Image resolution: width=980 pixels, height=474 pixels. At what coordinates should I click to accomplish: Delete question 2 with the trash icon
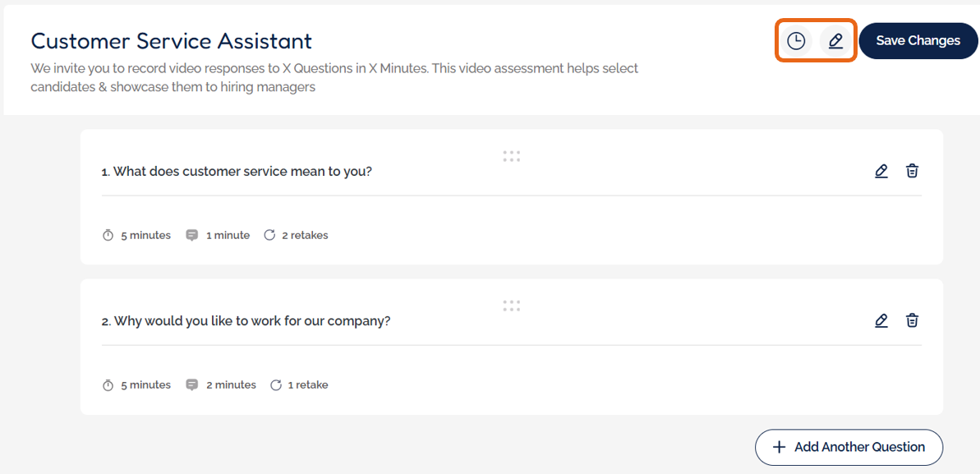tap(912, 320)
